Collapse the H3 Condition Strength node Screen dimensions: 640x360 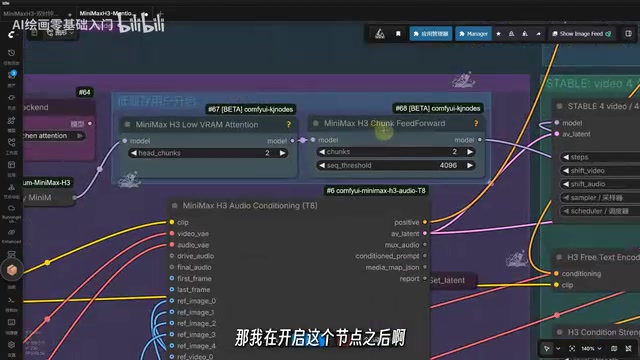560,332
